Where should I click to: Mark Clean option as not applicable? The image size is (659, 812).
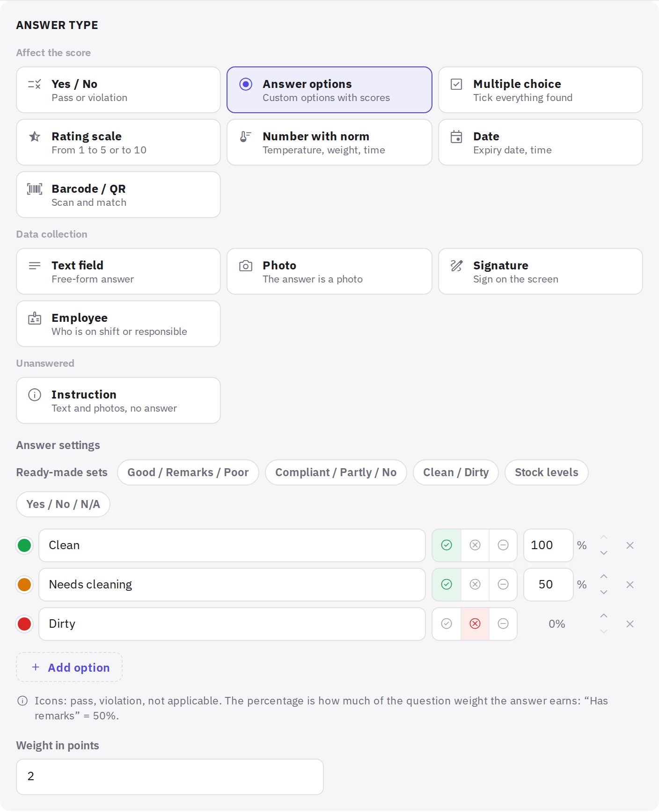tap(503, 545)
